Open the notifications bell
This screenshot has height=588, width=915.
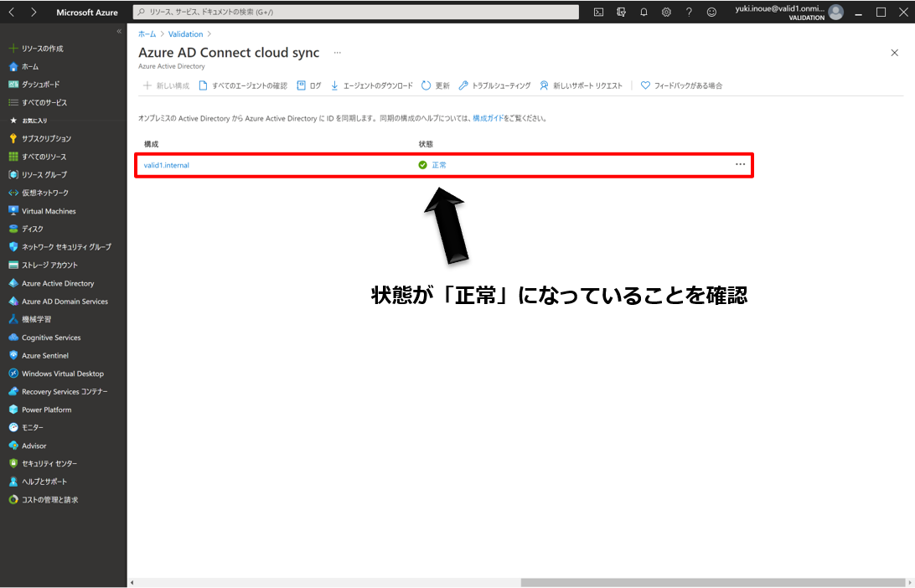pos(644,12)
